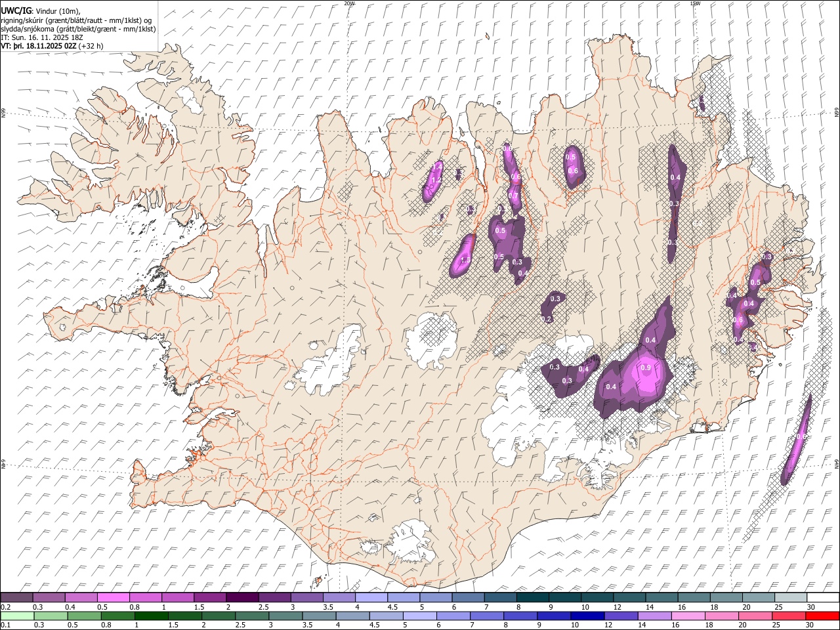Click the '20W' longitude label
Image resolution: width=840 pixels, height=630 pixels.
[349, 3]
